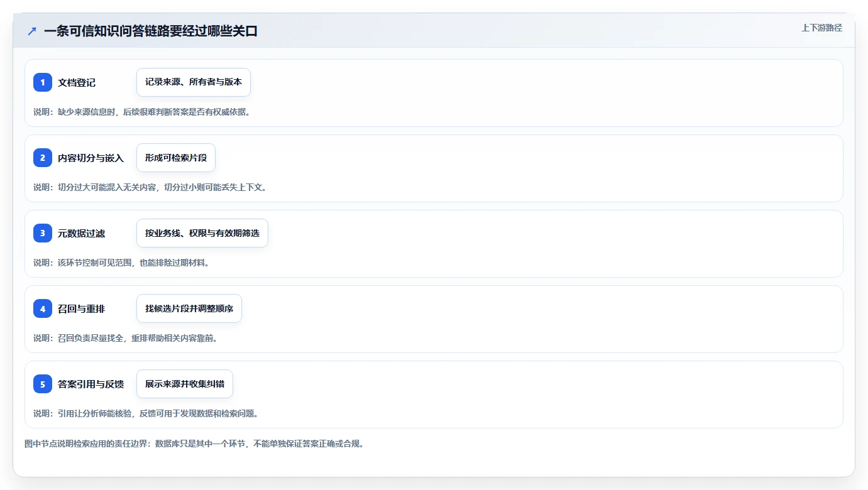Select the step 1 number badge

point(43,82)
